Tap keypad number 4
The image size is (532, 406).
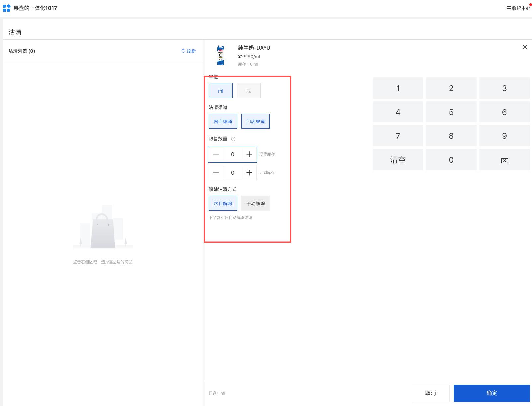point(398,112)
